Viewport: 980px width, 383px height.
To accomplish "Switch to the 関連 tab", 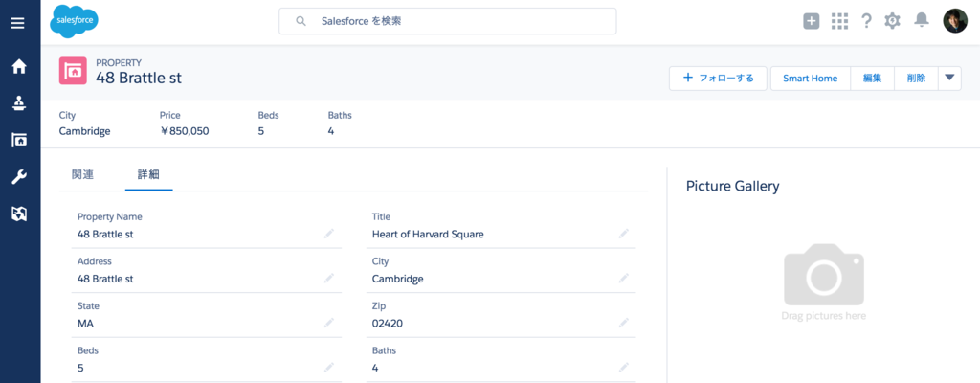I will tap(83, 174).
